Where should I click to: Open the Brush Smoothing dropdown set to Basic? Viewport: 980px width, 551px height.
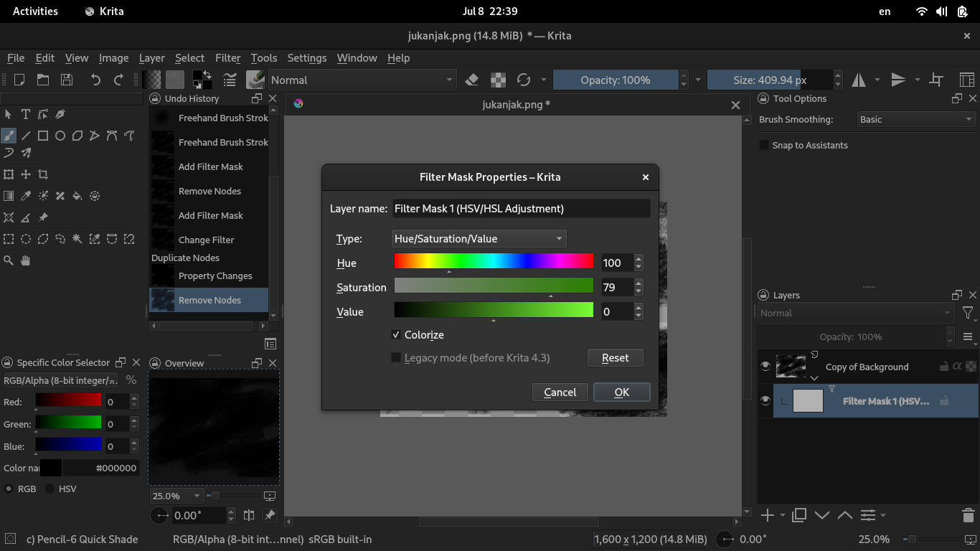pyautogui.click(x=916, y=119)
